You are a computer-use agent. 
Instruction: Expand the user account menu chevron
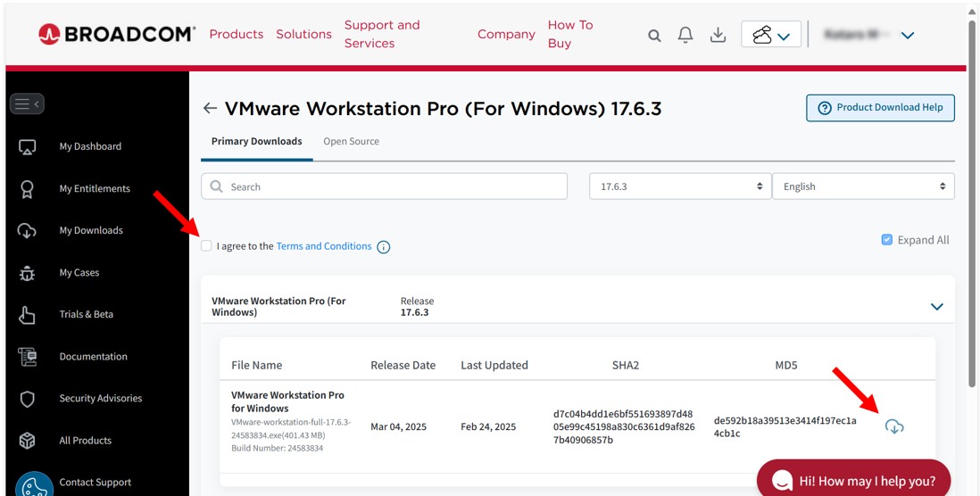pyautogui.click(x=908, y=36)
